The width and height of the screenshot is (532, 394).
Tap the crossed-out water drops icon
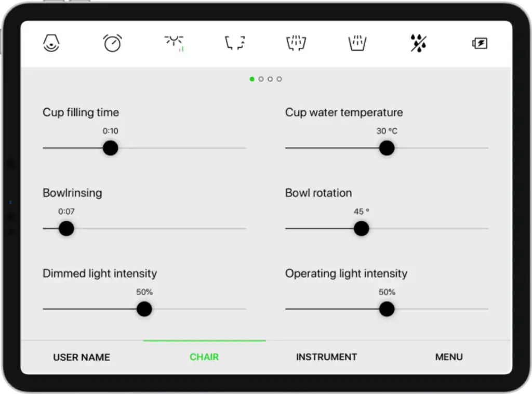[x=418, y=44]
